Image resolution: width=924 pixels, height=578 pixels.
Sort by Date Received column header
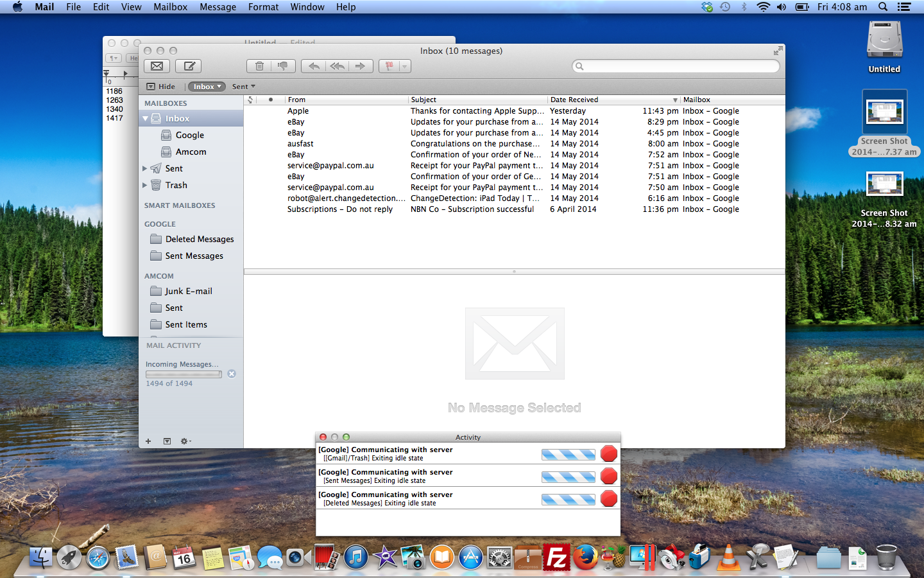click(613, 100)
